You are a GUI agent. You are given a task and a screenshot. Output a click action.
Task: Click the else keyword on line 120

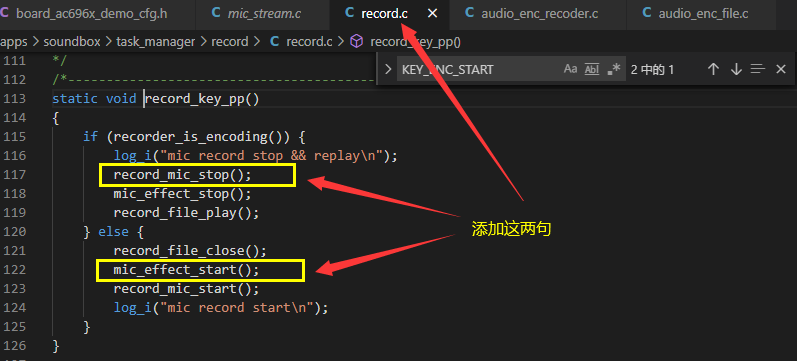point(113,232)
